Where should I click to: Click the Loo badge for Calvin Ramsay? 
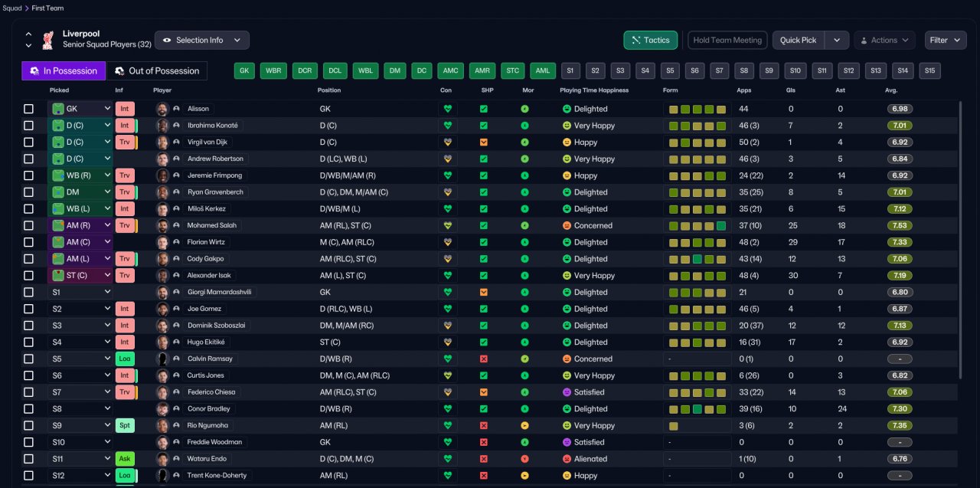click(x=125, y=359)
